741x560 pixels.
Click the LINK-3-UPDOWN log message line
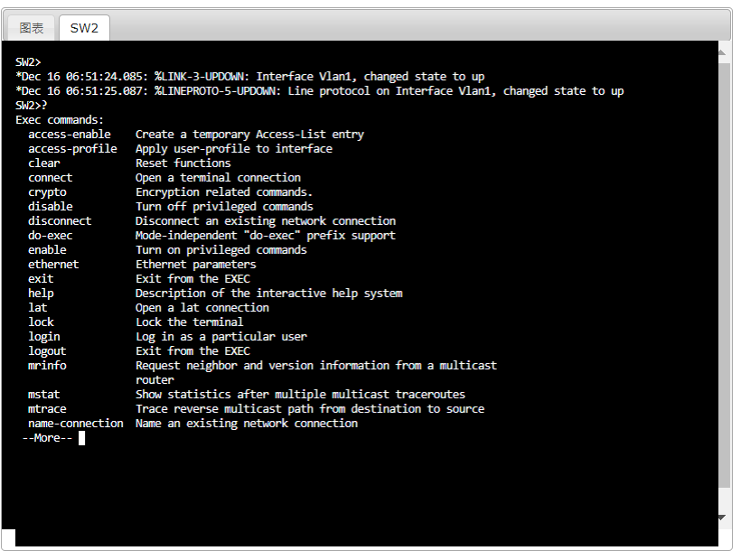coord(250,77)
